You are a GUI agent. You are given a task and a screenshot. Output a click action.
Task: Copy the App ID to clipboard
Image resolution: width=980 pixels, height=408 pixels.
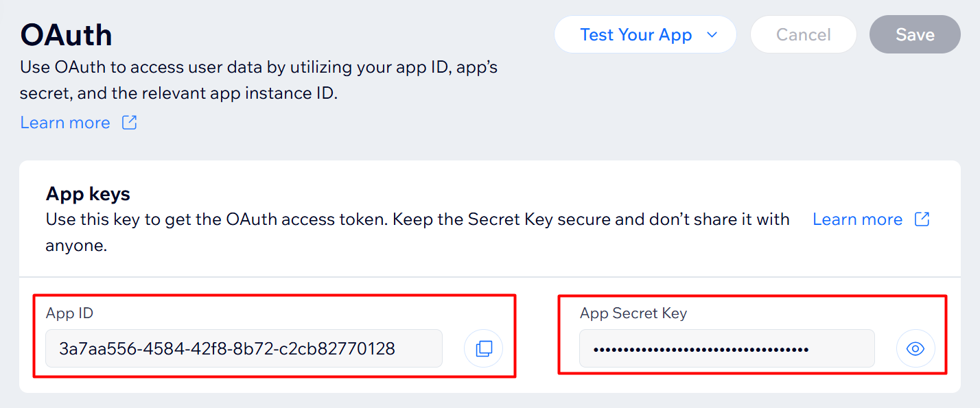pos(484,348)
